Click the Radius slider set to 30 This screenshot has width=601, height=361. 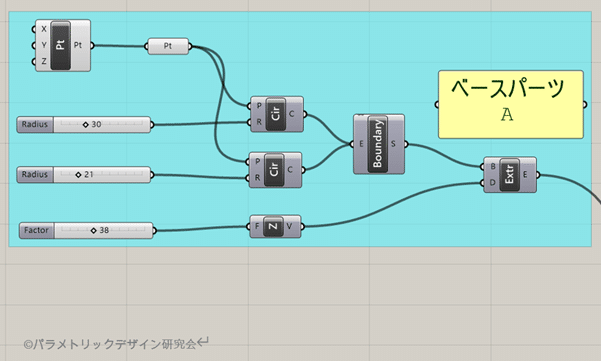(84, 125)
